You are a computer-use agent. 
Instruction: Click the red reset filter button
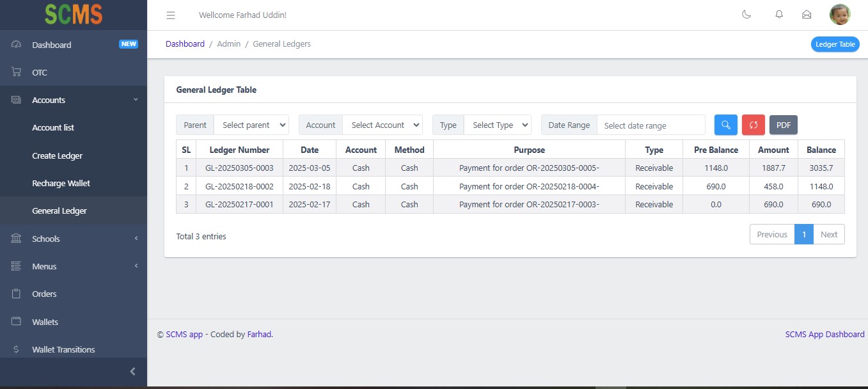tap(753, 125)
